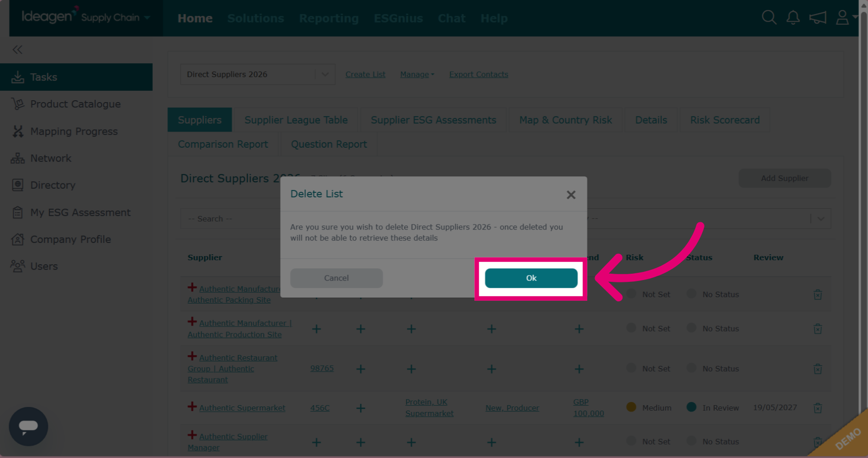Image resolution: width=868 pixels, height=458 pixels.
Task: Click the New, Producer link
Action: tap(512, 408)
